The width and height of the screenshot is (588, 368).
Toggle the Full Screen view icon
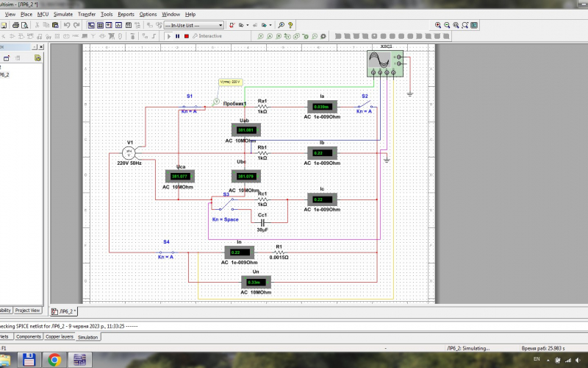[474, 25]
